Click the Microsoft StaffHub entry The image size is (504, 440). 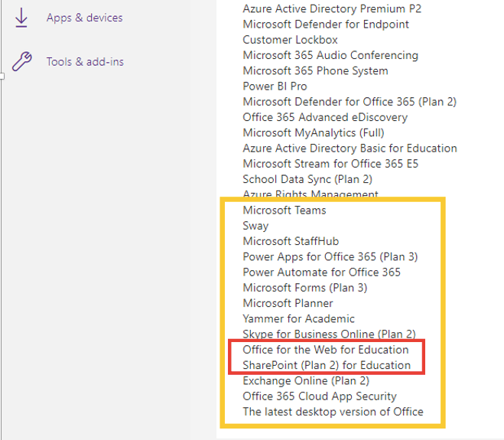point(291,241)
